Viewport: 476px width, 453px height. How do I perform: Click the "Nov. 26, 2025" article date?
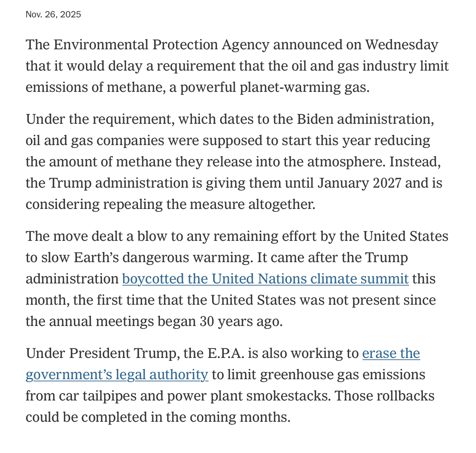[53, 15]
